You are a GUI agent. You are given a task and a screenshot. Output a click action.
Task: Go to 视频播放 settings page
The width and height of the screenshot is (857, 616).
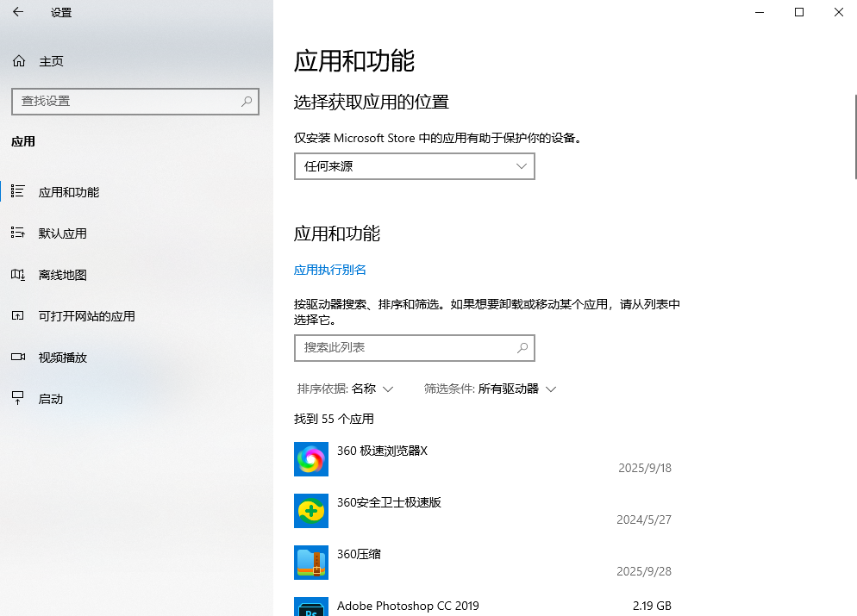62,358
